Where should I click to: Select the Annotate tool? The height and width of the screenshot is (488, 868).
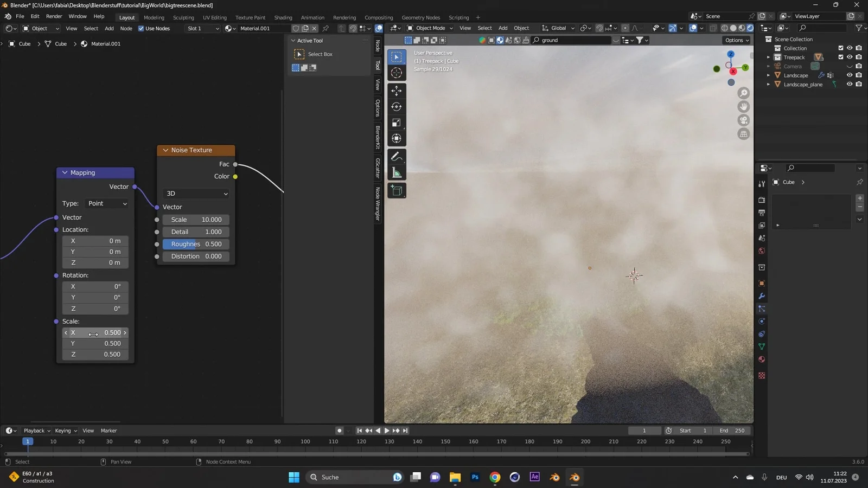click(397, 157)
